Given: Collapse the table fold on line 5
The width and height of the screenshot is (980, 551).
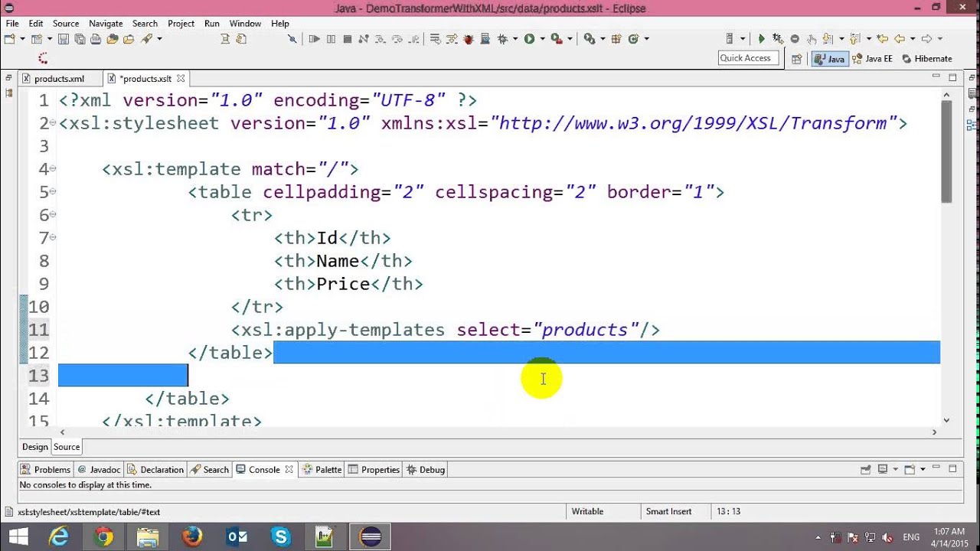Looking at the screenshot, I should tap(53, 191).
